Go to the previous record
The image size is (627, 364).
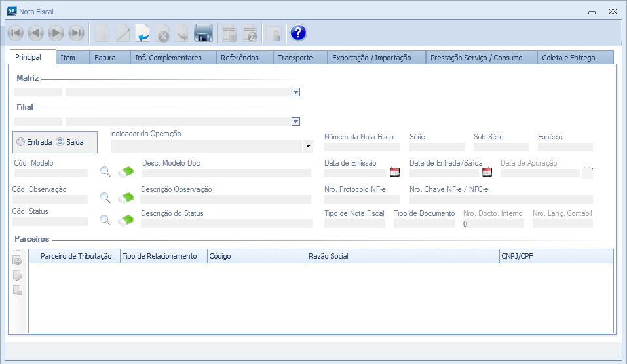[35, 33]
